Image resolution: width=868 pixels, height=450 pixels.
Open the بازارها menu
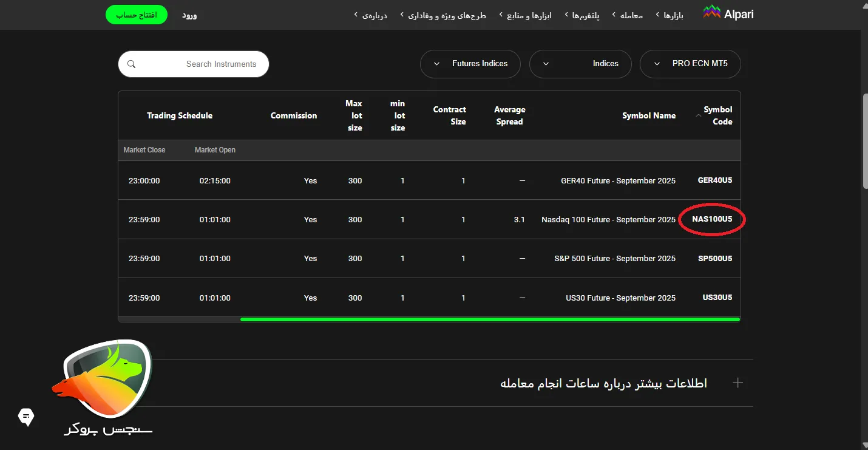[675, 15]
